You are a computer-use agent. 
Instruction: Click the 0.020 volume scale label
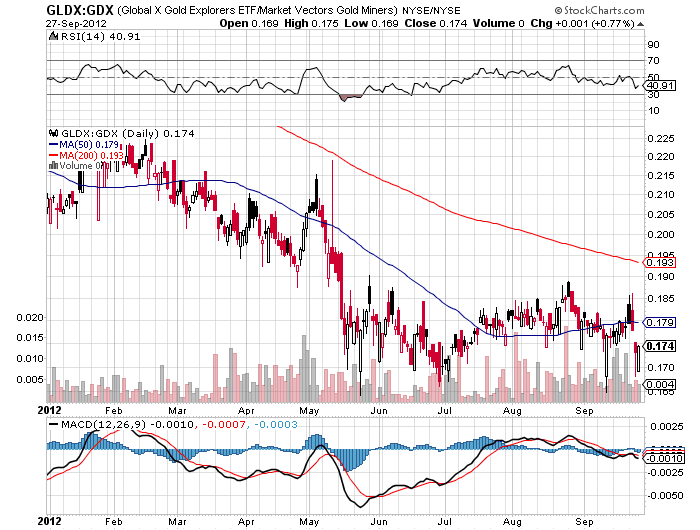click(x=30, y=317)
